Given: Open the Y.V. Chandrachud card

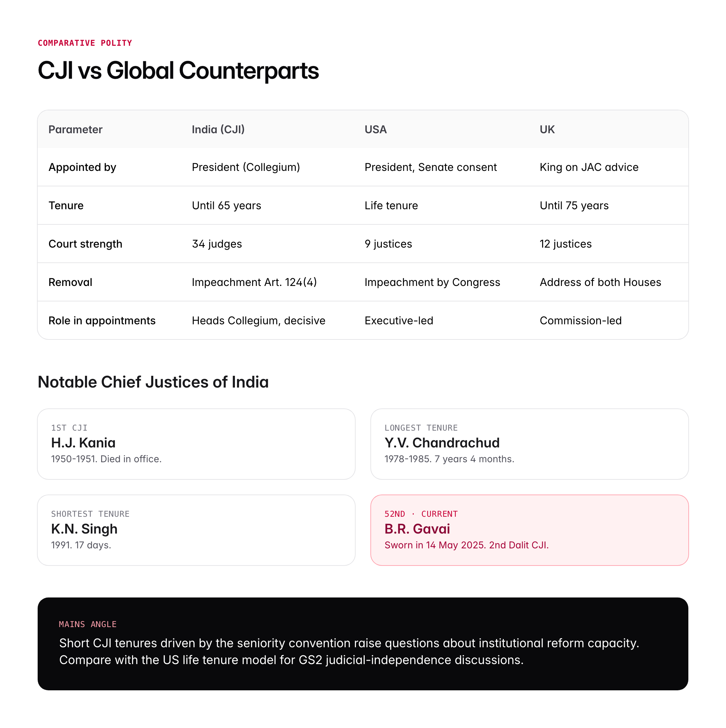Looking at the screenshot, I should (529, 444).
